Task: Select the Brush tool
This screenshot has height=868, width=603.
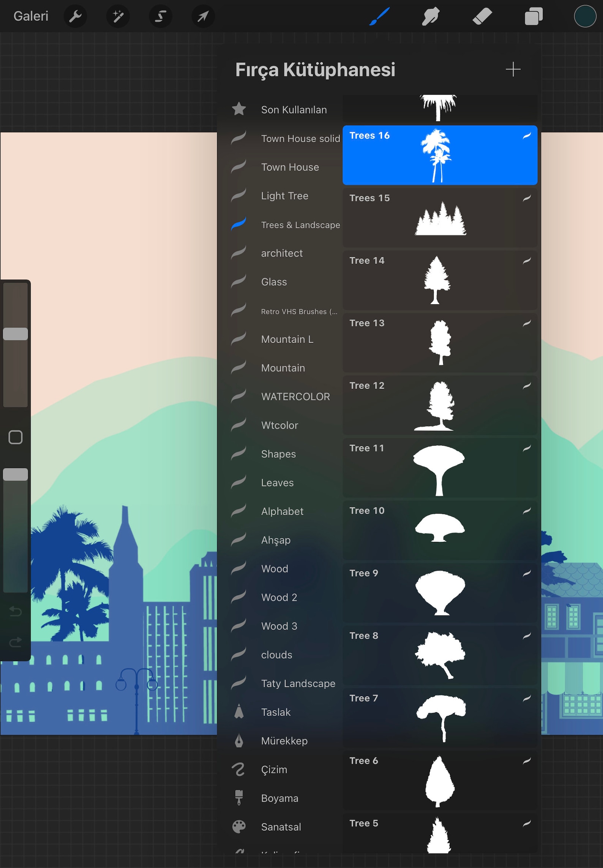Action: point(379,16)
